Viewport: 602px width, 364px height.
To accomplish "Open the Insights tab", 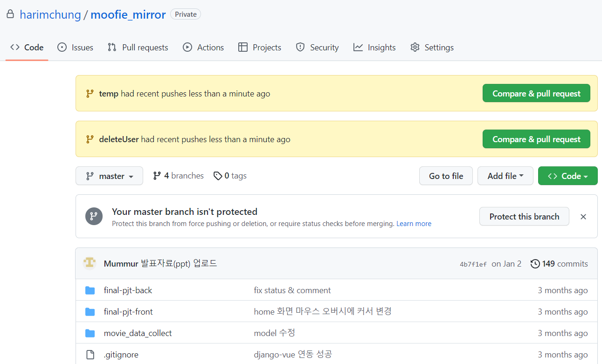I will coord(374,48).
